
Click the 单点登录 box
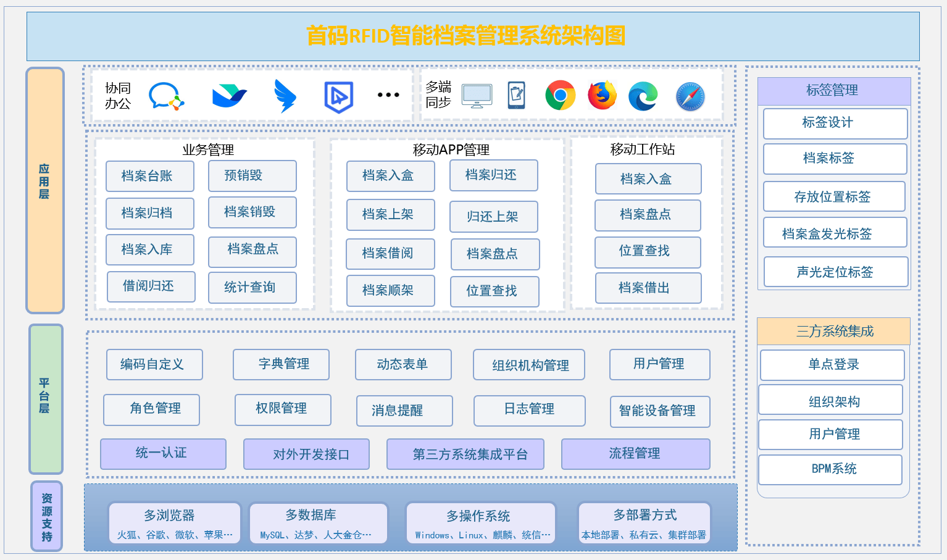(832, 365)
